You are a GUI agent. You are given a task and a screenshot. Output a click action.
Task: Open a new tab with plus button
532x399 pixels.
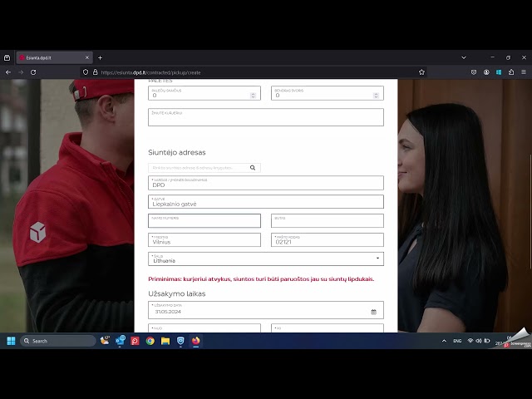click(100, 57)
